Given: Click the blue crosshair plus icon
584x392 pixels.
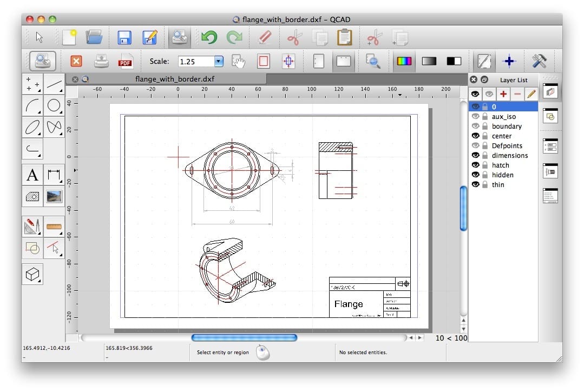Looking at the screenshot, I should point(509,61).
